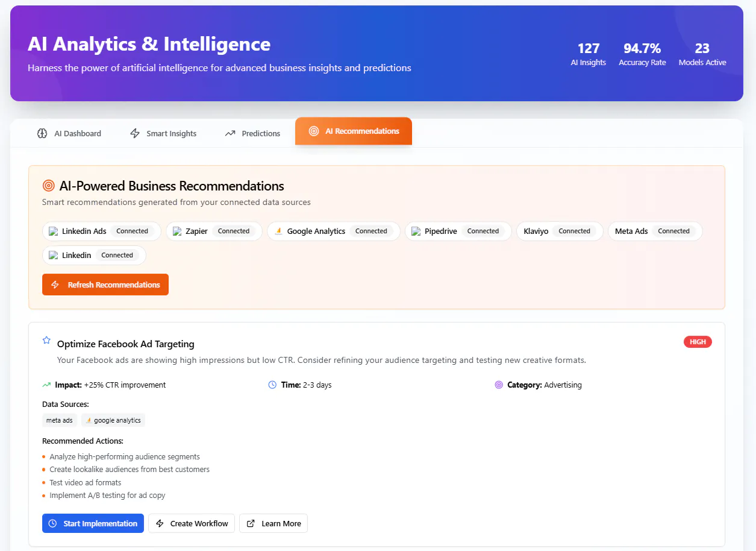The image size is (756, 551).
Task: Click the trend arrow icon on Predictions tab
Action: point(230,133)
